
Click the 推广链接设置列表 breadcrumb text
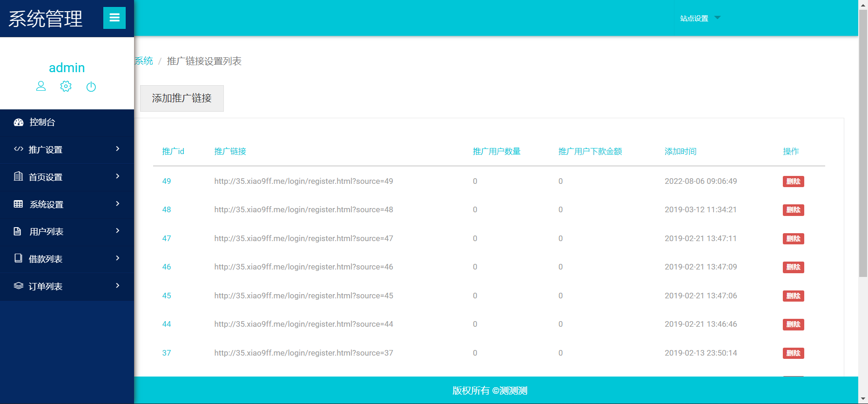(204, 61)
